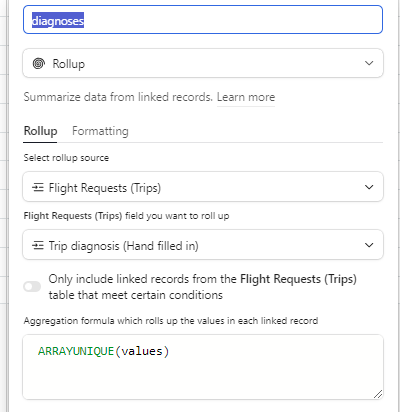Click the 'values' keyword in the formula
The width and height of the screenshot is (400, 412).
point(142,351)
